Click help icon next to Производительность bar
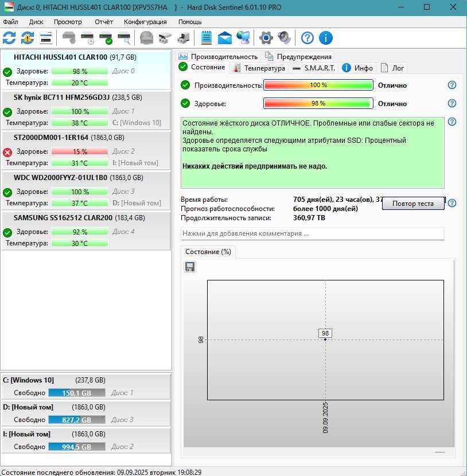467x476 pixels. tap(452, 85)
